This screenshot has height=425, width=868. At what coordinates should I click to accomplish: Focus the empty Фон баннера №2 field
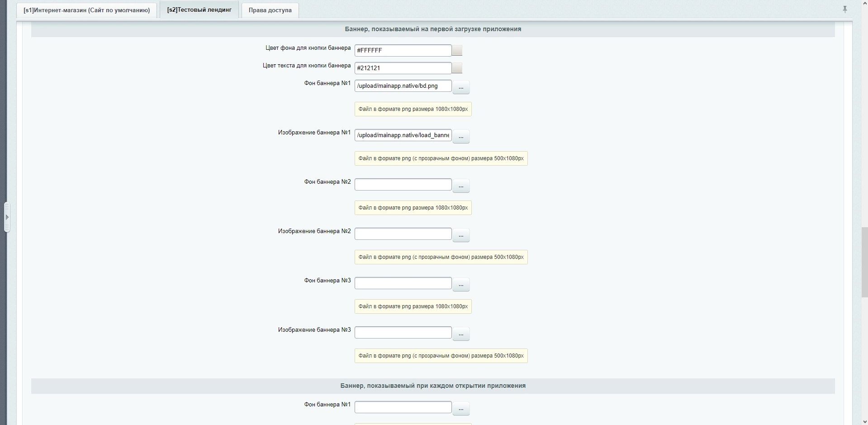pyautogui.click(x=403, y=184)
